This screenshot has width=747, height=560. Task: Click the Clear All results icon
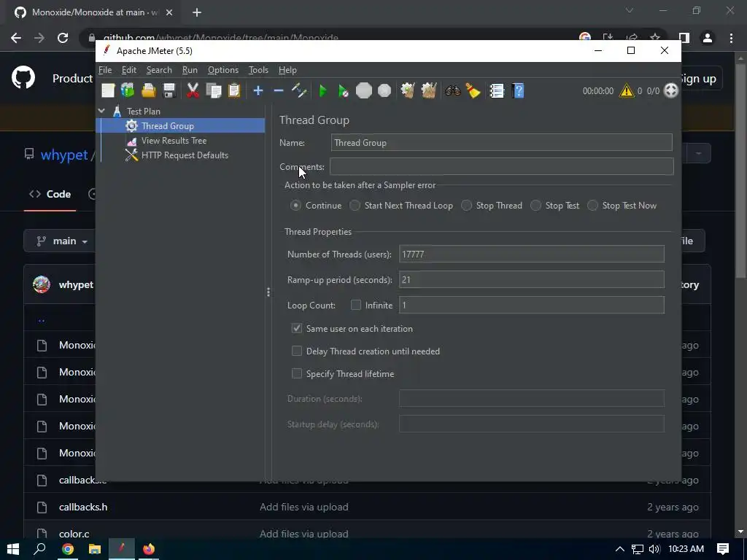point(429,90)
